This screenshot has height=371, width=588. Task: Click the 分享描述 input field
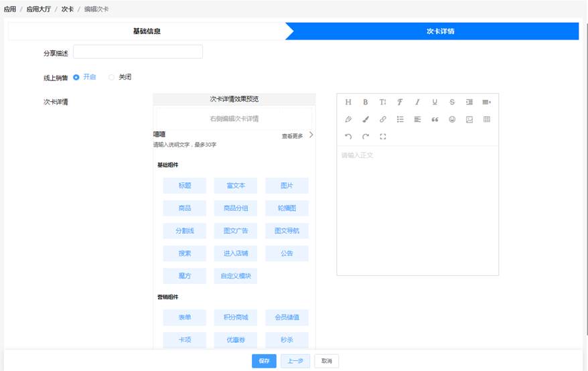tap(138, 52)
